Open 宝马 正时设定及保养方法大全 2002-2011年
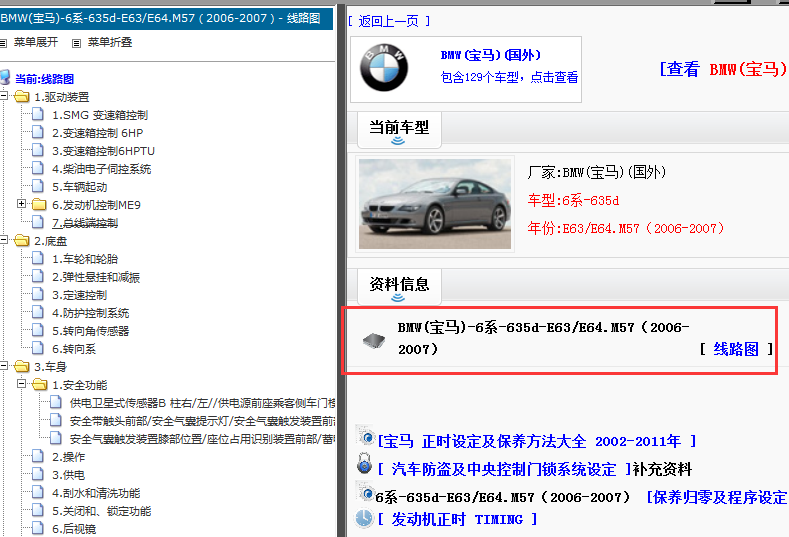Image resolution: width=789 pixels, height=537 pixels. 537,441
